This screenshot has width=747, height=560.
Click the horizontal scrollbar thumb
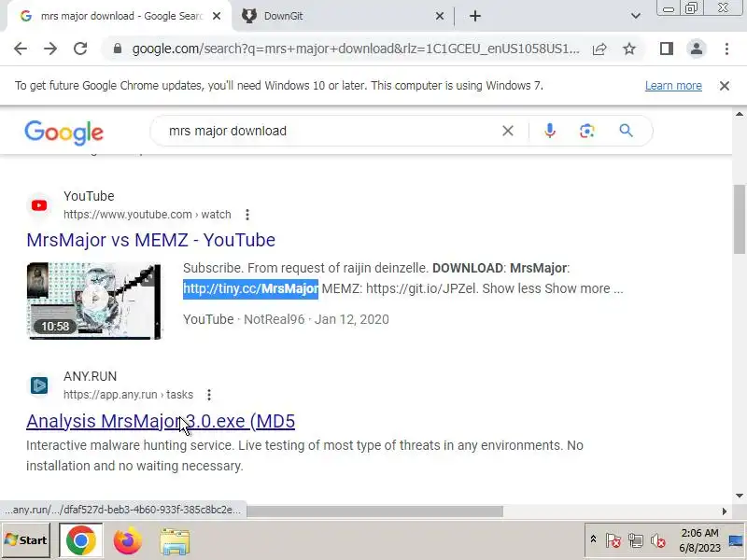[x=374, y=511]
